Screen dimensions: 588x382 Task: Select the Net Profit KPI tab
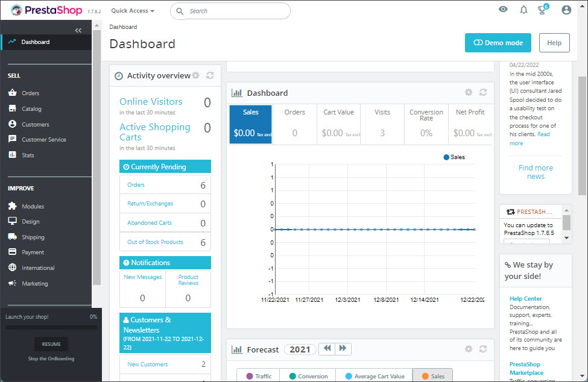coord(470,124)
